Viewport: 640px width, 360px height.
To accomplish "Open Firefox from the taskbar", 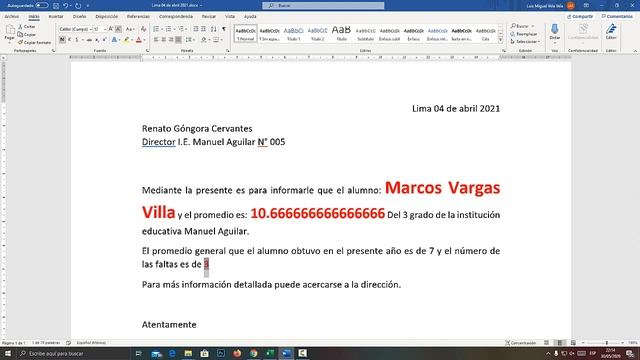I will 237,353.
